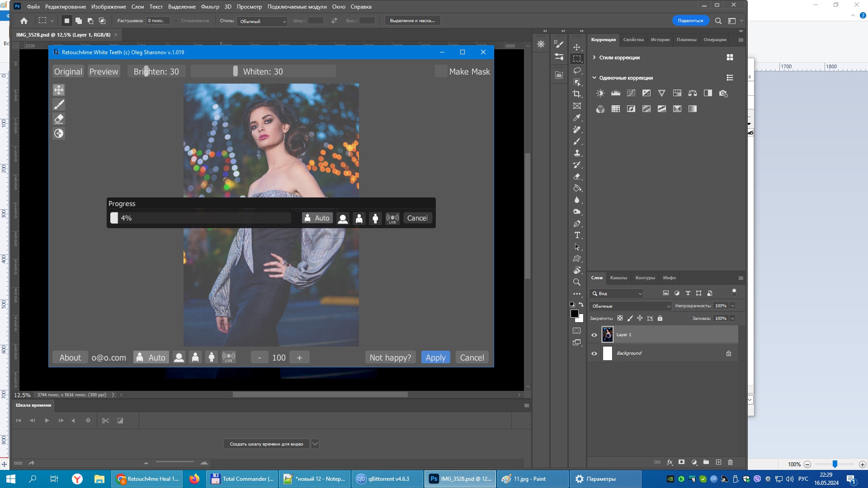868x488 pixels.
Task: Hide Layer 1 using its eye icon
Action: click(x=594, y=335)
